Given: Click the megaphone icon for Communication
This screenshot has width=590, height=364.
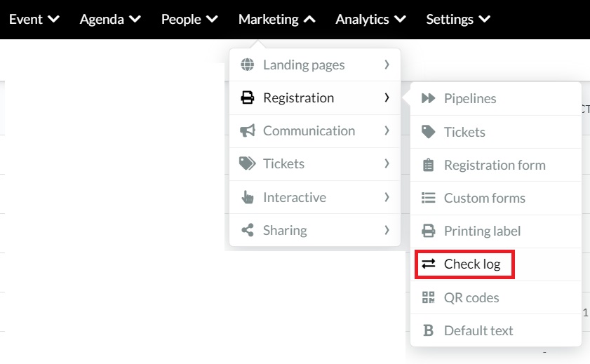Looking at the screenshot, I should [247, 130].
